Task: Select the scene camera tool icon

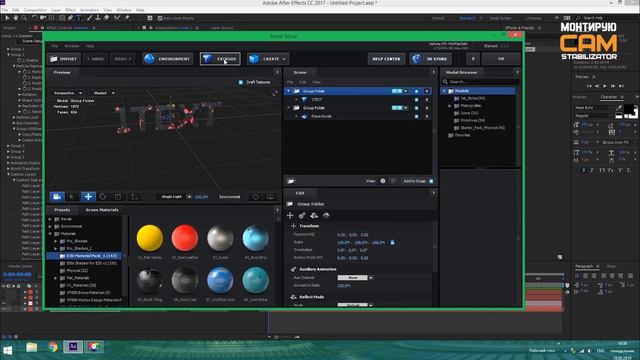Action: coord(57,197)
